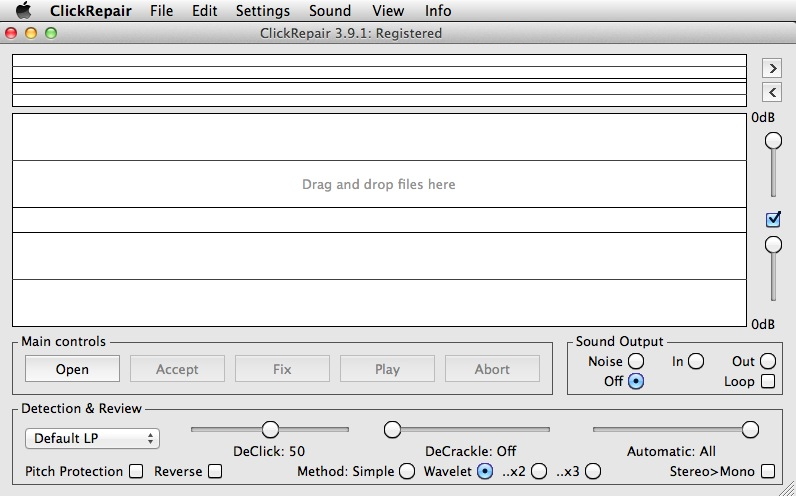Click the Open button
This screenshot has height=496, width=796.
[72, 369]
